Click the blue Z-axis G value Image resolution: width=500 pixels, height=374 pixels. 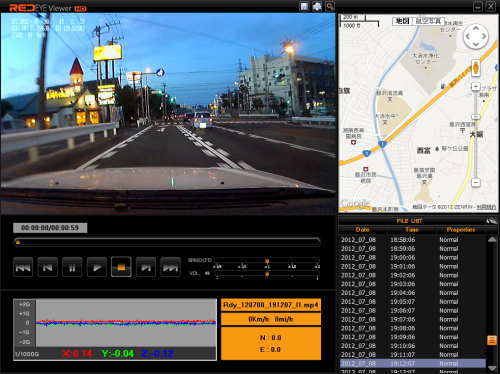coord(157,354)
